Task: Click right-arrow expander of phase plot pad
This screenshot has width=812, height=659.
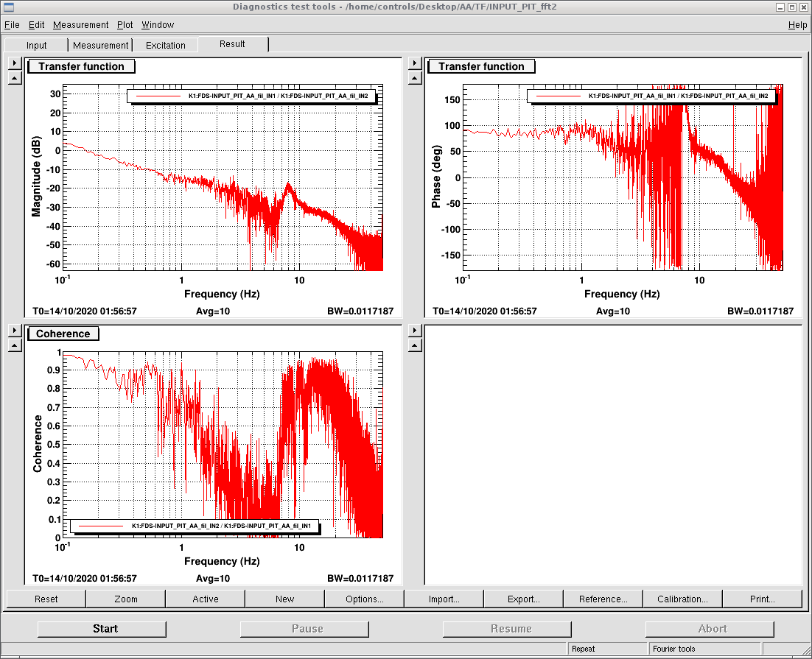Action: pyautogui.click(x=415, y=63)
